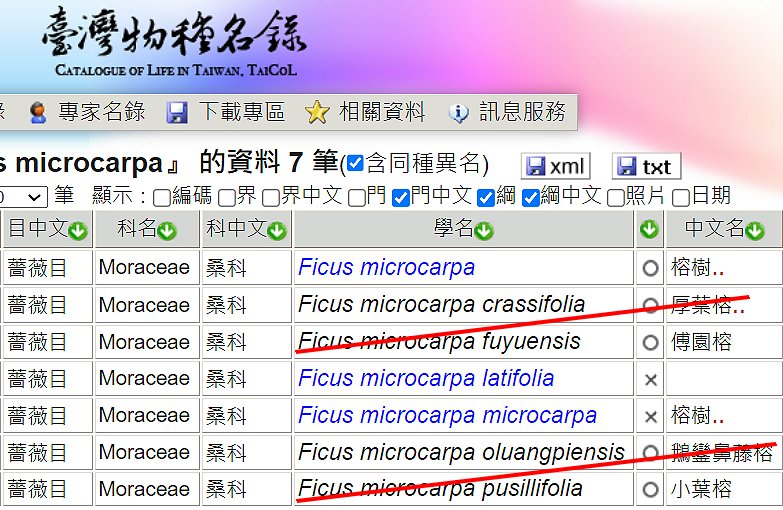The height and width of the screenshot is (510, 783).
Task: Click the txt download floppy icon
Action: click(x=626, y=166)
